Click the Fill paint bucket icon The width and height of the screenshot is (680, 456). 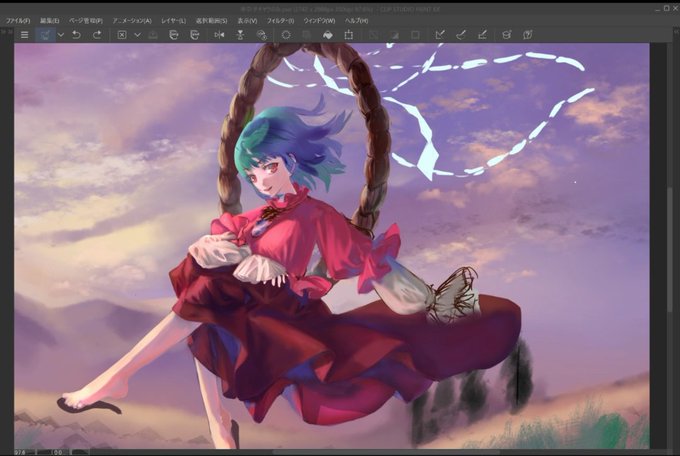[328, 35]
